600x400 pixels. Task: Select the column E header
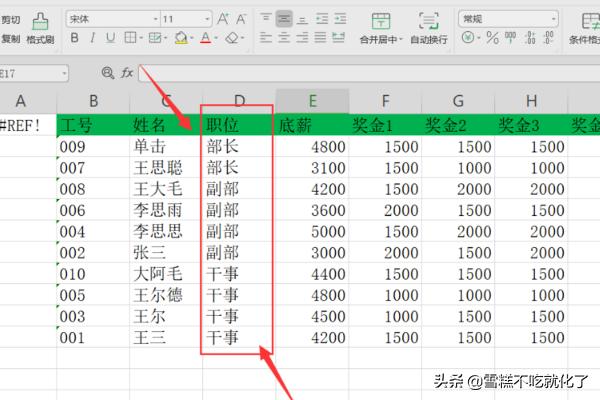tap(313, 101)
